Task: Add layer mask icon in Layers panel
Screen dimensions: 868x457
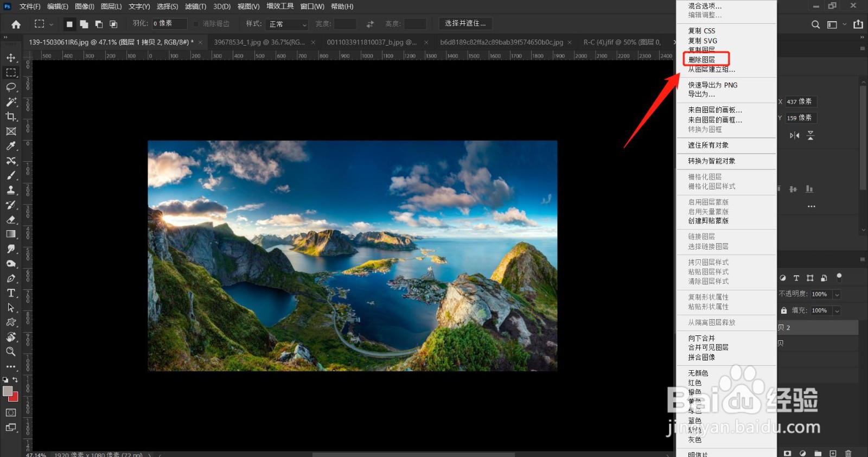Action: pyautogui.click(x=788, y=453)
